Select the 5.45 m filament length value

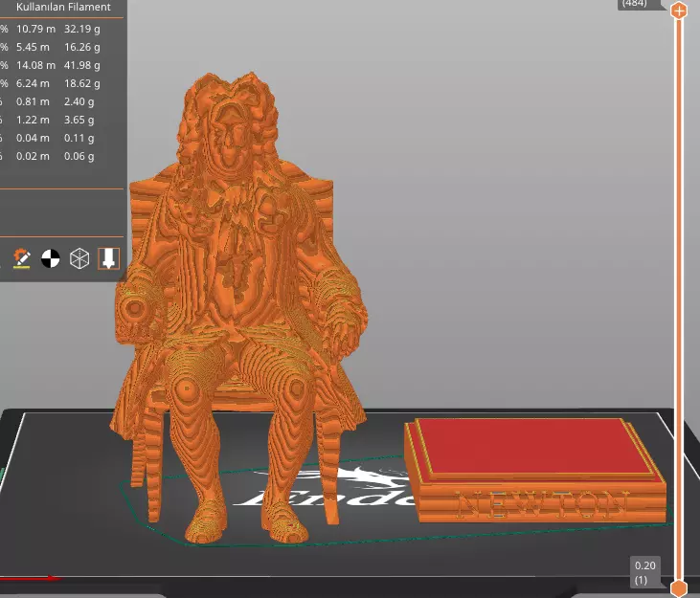click(33, 47)
